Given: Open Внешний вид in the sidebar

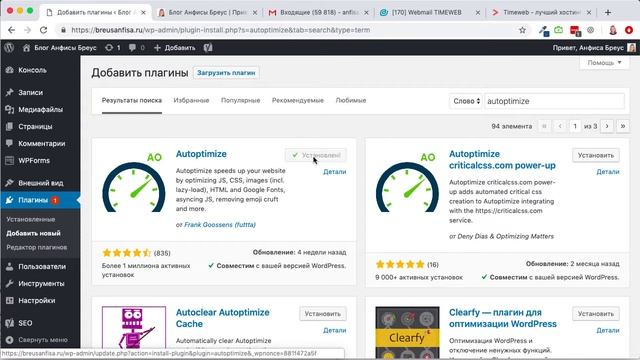Looking at the screenshot, I should pos(40,183).
